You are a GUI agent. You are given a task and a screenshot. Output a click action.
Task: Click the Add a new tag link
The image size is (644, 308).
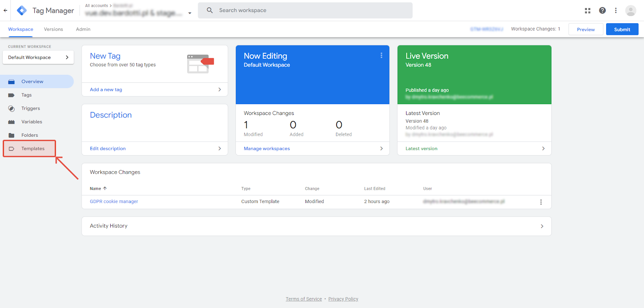[106, 90]
